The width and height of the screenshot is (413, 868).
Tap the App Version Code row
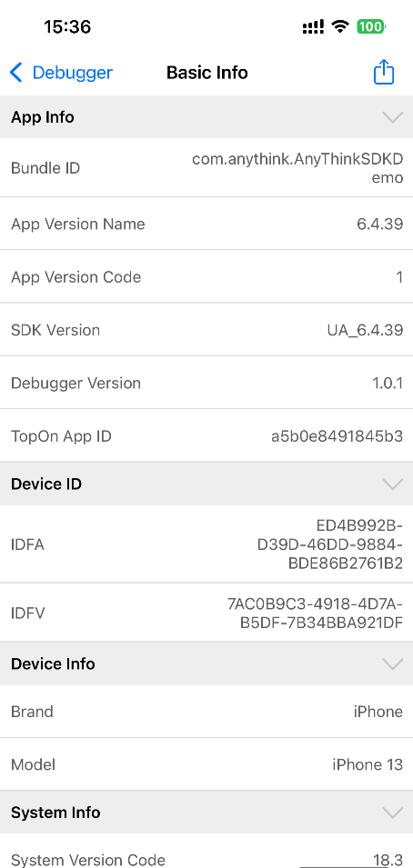(206, 277)
